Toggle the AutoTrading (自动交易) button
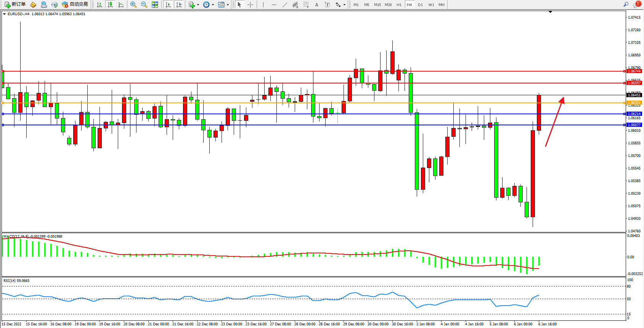 click(x=75, y=5)
